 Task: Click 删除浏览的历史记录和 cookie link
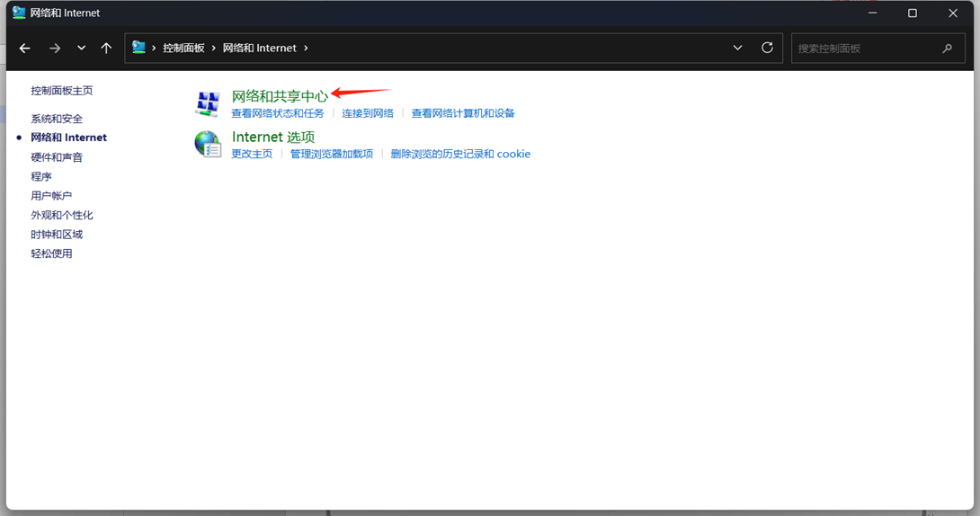click(460, 154)
